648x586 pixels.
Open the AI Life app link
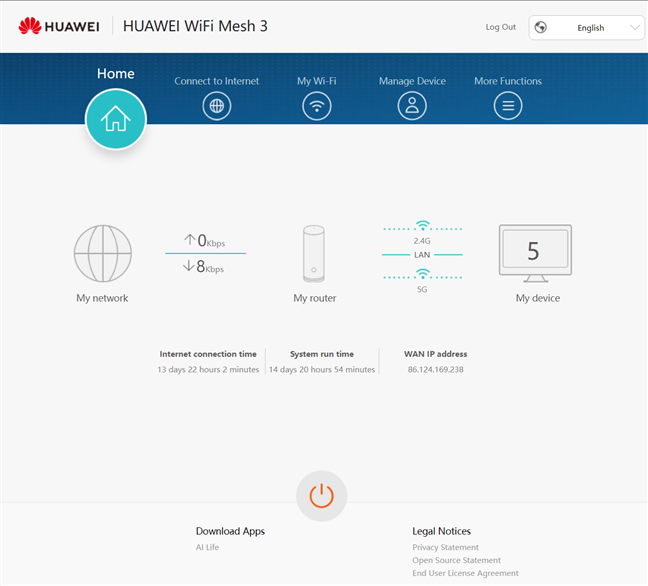click(x=207, y=547)
